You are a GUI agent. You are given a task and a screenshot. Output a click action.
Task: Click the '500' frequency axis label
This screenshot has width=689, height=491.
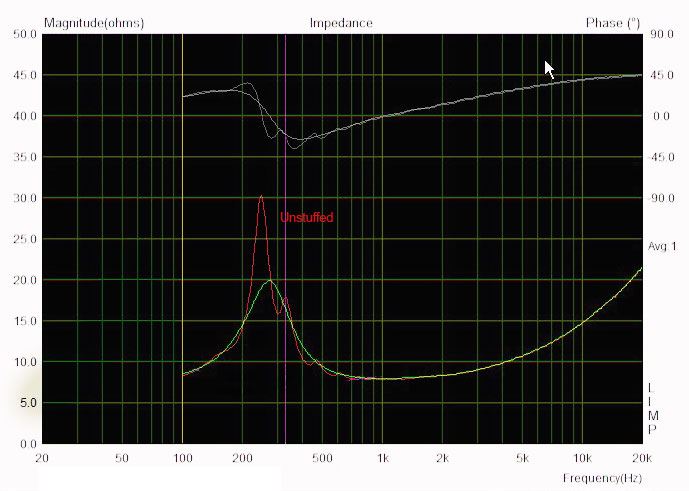[322, 458]
